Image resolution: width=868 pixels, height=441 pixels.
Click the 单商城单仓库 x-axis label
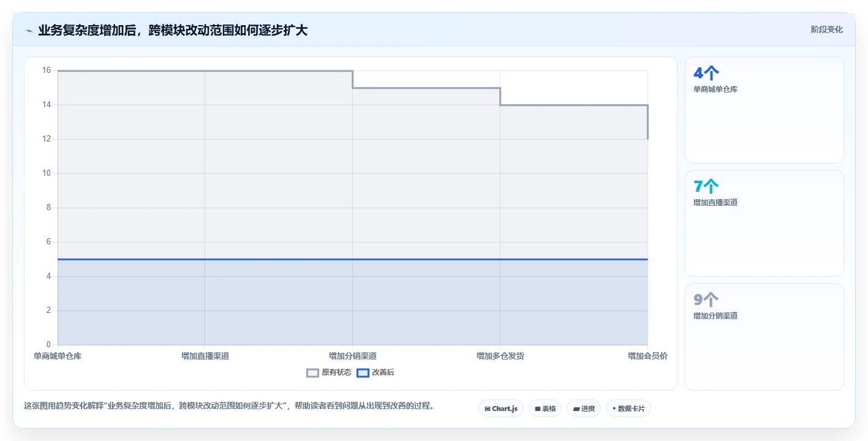(x=58, y=356)
